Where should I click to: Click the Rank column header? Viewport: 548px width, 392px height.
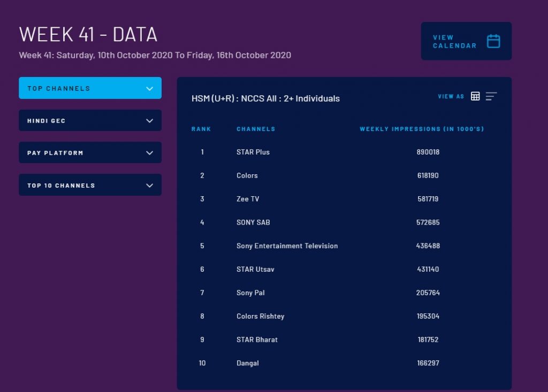(201, 129)
